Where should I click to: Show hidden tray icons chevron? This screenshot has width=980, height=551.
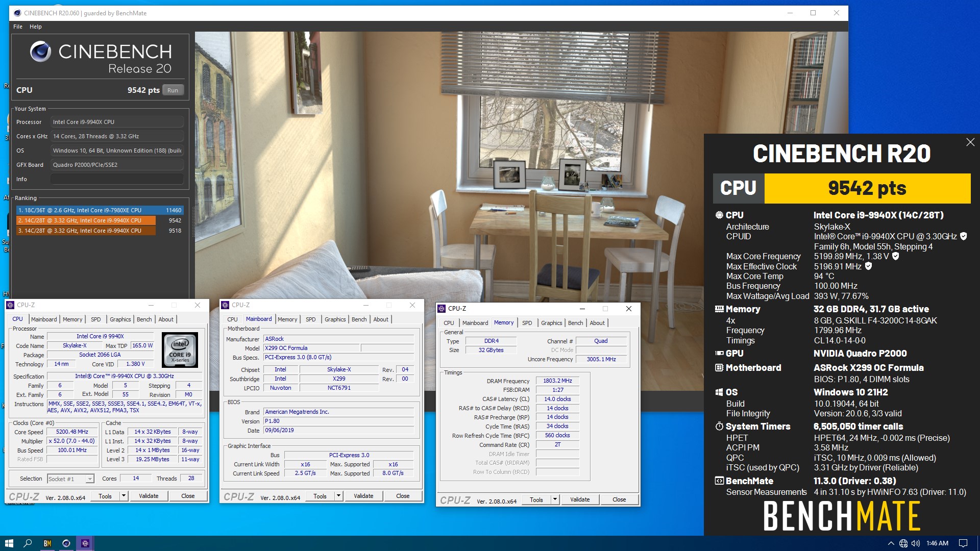click(891, 543)
